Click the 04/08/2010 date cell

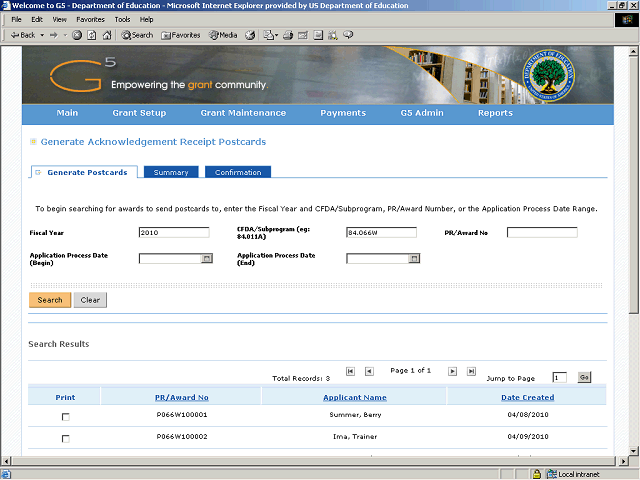tap(528, 415)
